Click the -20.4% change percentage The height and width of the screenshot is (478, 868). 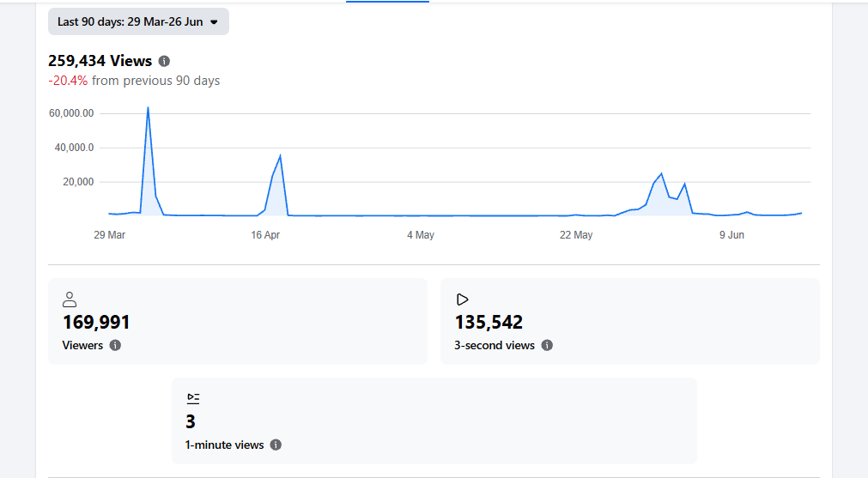pyautogui.click(x=68, y=80)
